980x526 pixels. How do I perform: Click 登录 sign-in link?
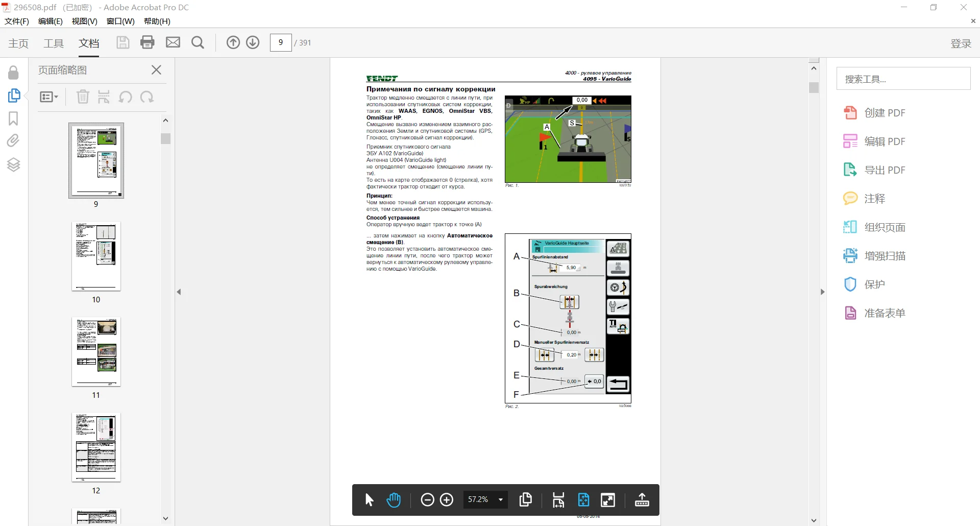[x=961, y=43]
